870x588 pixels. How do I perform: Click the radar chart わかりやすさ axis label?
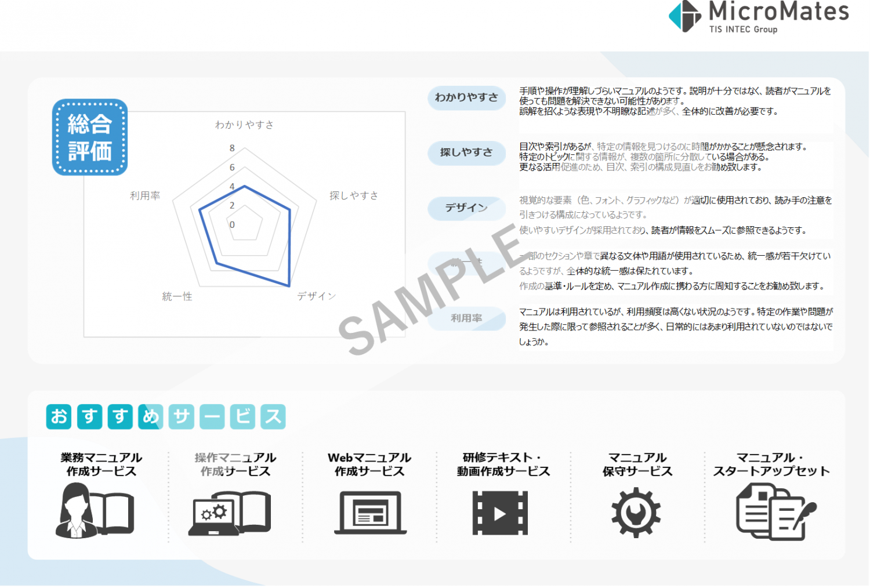[x=244, y=125]
